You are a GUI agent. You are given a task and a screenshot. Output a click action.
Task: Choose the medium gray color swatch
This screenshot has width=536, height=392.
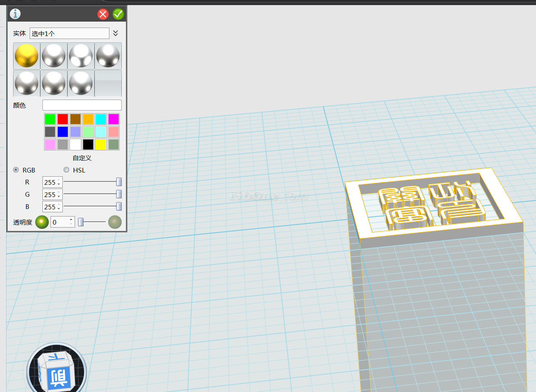click(63, 145)
